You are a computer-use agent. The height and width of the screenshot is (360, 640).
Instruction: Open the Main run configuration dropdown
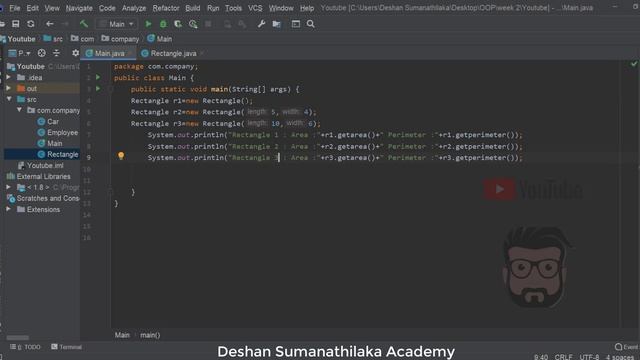117,24
